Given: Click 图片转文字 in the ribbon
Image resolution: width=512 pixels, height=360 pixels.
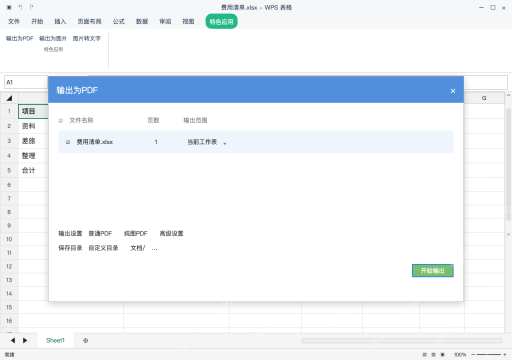Looking at the screenshot, I should (x=87, y=38).
